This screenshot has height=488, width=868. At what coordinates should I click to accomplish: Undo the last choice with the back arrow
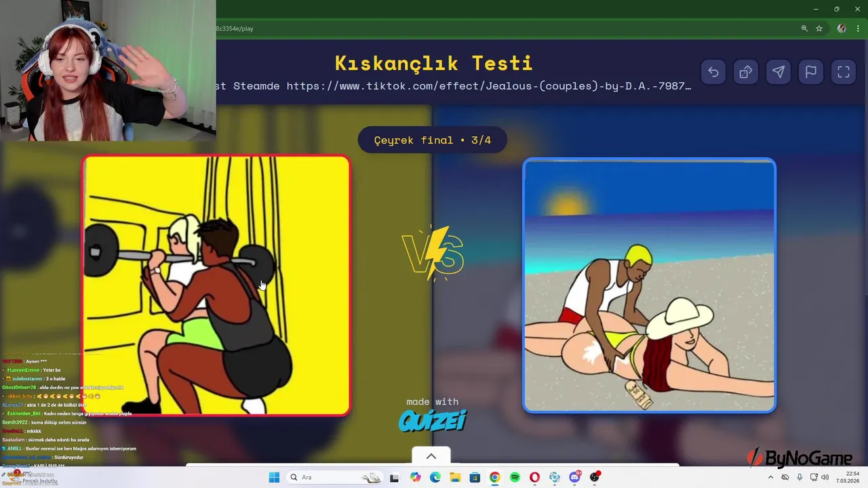click(713, 72)
